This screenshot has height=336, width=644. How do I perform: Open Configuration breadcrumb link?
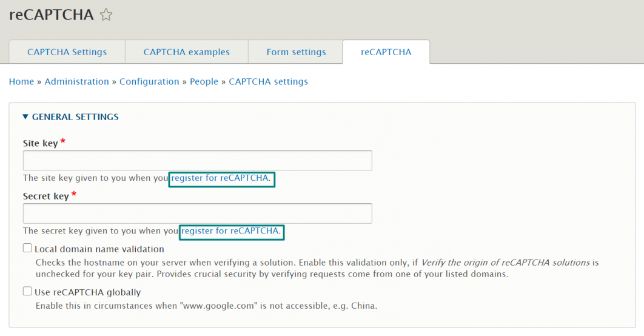pyautogui.click(x=149, y=81)
